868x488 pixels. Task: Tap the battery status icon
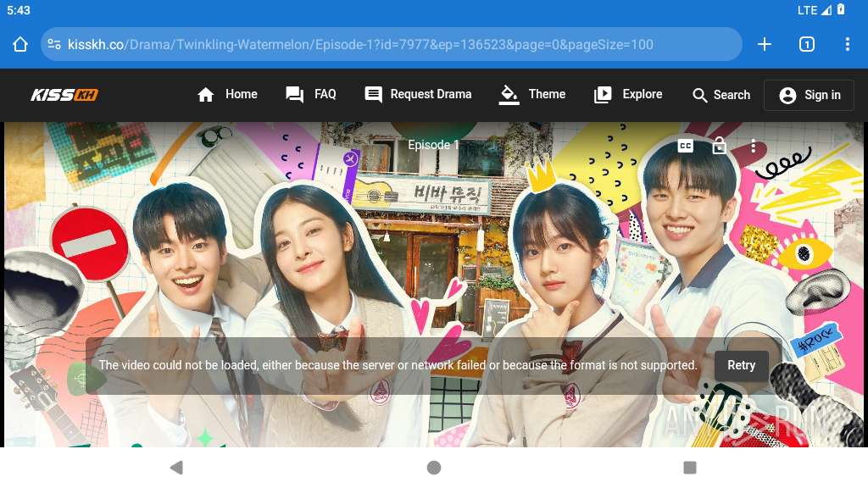(841, 9)
